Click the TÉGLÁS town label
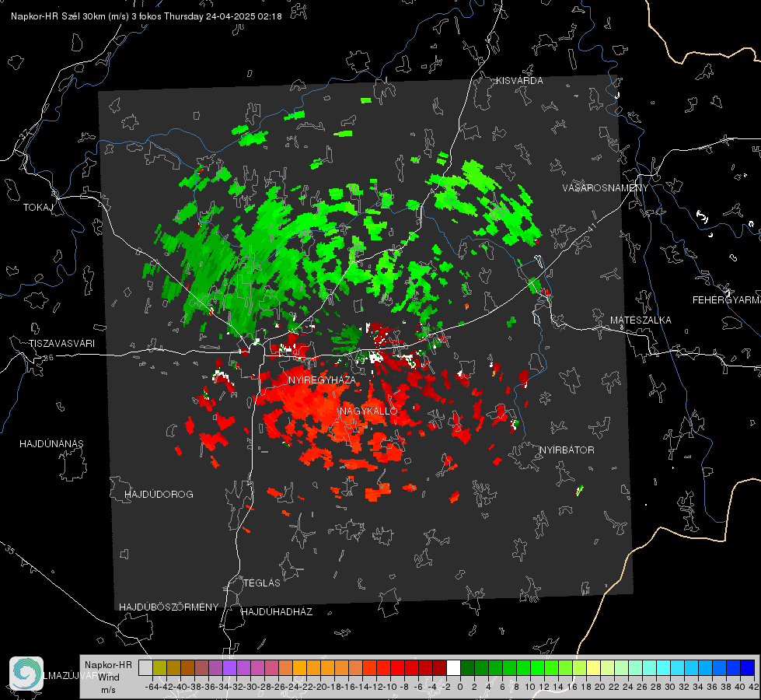 (x=262, y=583)
